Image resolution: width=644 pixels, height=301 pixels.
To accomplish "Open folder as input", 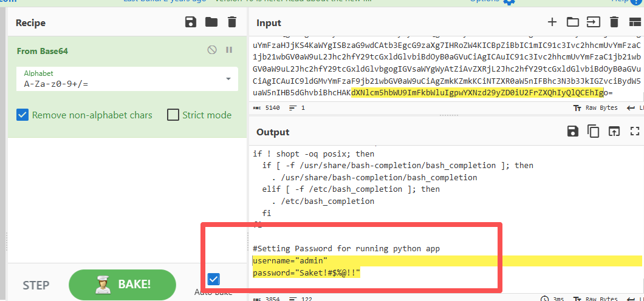I will (573, 22).
